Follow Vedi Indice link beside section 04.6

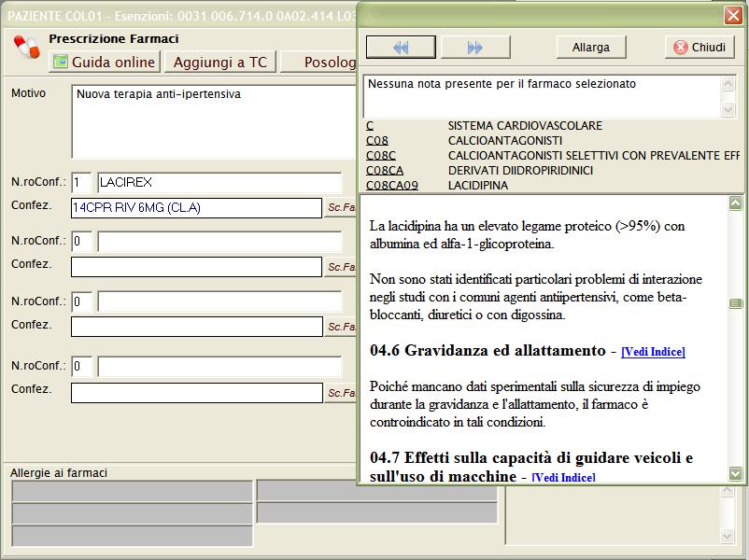(x=653, y=352)
